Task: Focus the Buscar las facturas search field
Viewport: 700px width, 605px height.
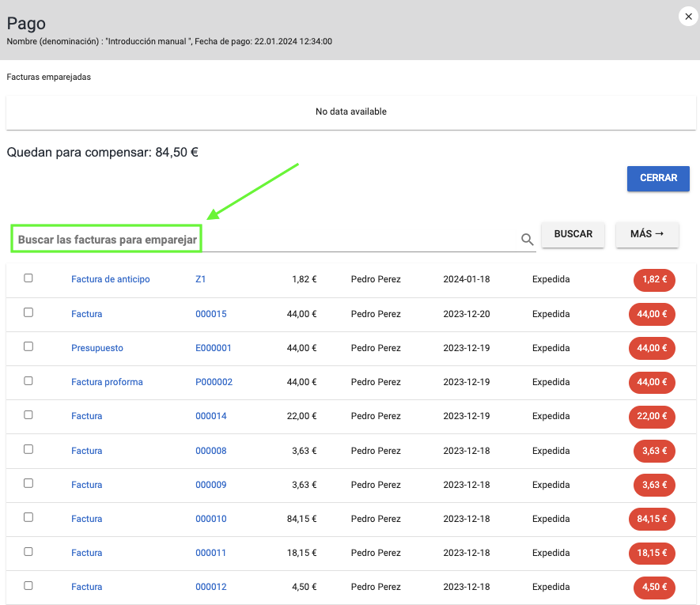Action: 269,239
